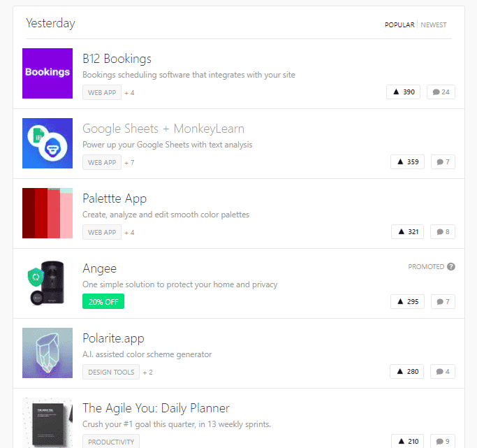Image resolution: width=477 pixels, height=448 pixels.
Task: Click the green 20% OFF badge
Action: (103, 302)
